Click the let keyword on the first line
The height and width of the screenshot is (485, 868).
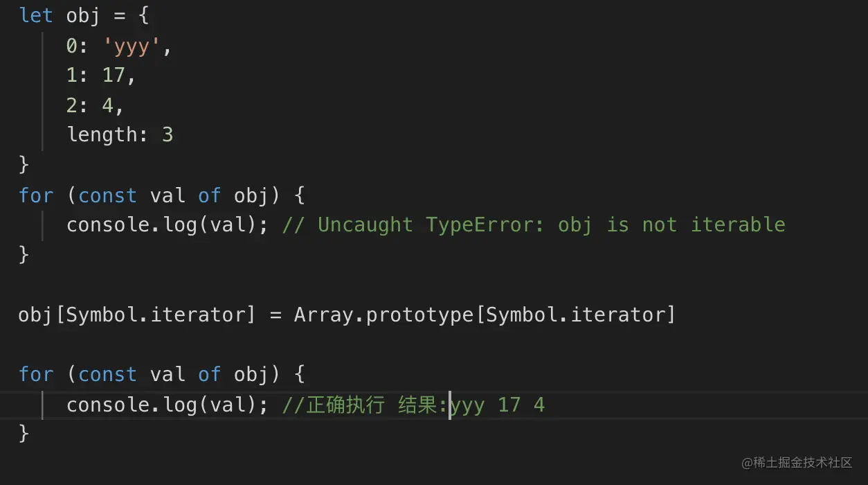[x=36, y=15]
